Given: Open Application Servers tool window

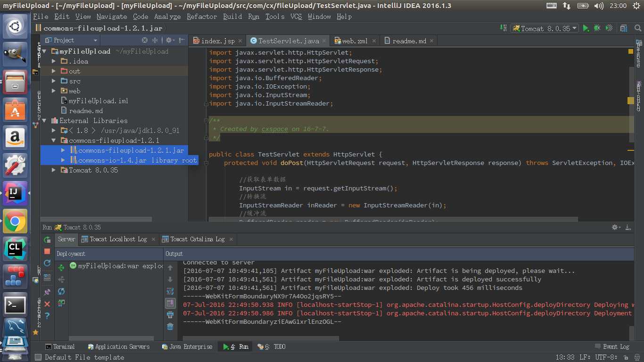Looking at the screenshot, I should point(118,346).
